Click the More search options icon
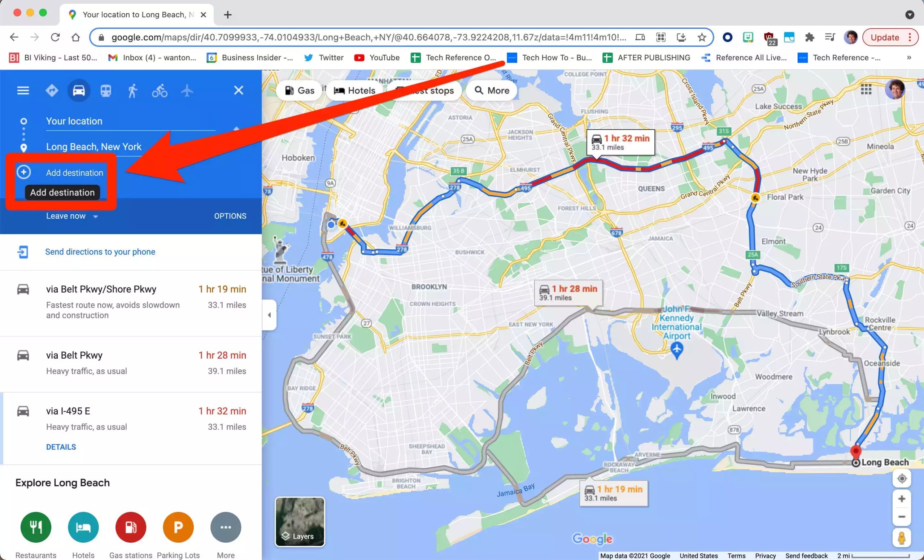 coord(492,90)
